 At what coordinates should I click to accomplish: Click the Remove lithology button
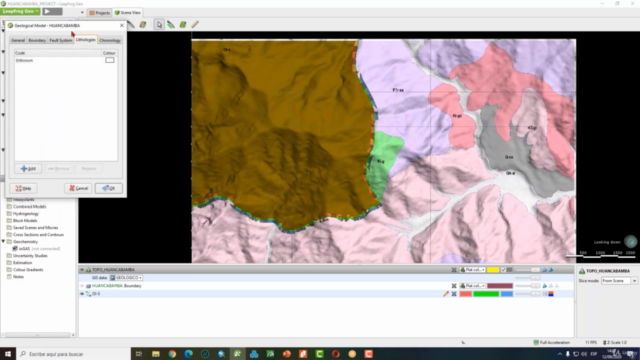(x=58, y=169)
